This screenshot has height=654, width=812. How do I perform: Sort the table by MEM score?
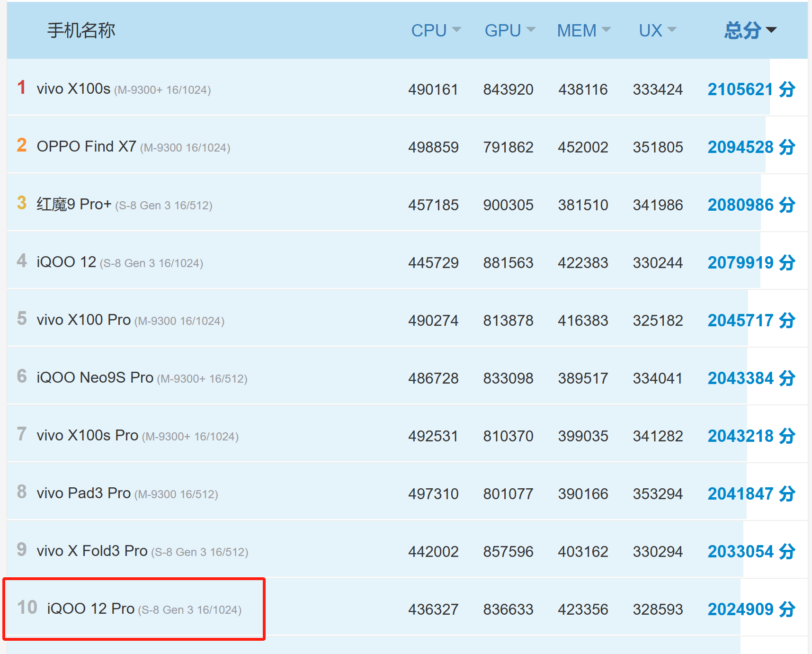(x=584, y=30)
